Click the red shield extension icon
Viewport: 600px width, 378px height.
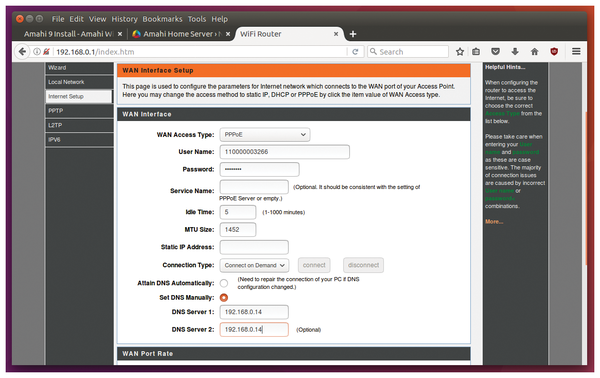point(554,52)
